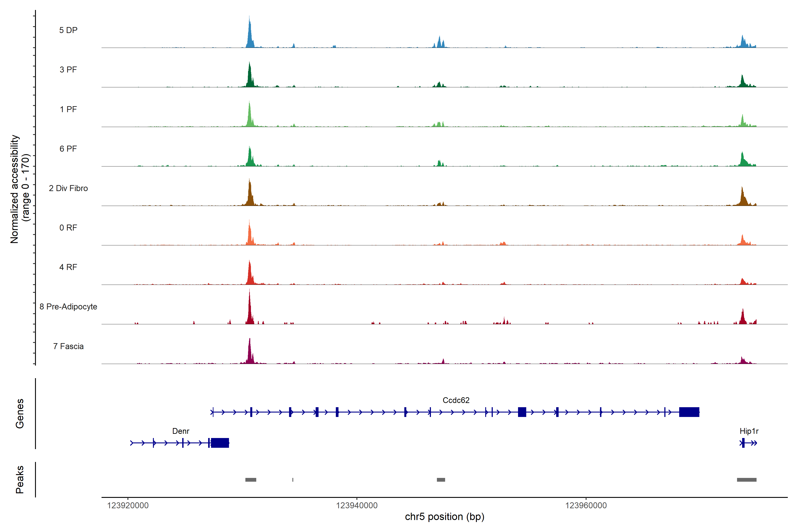Click the Peaks panel label

20,479
